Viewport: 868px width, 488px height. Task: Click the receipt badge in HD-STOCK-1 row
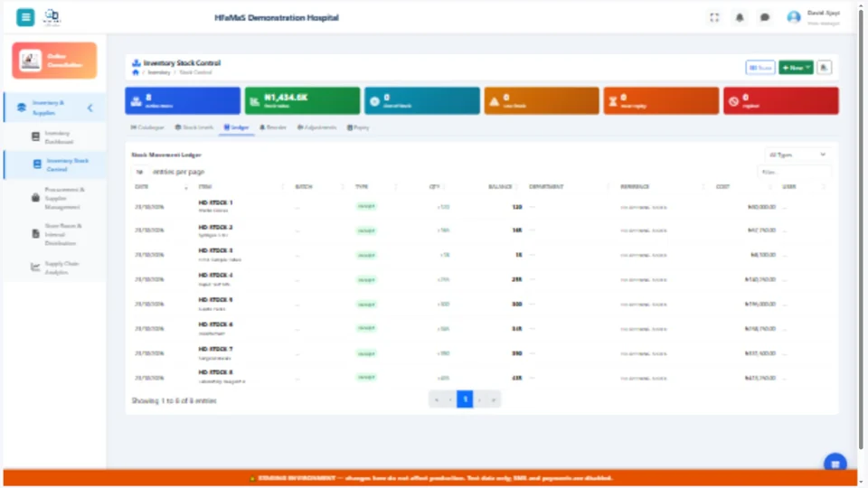366,206
